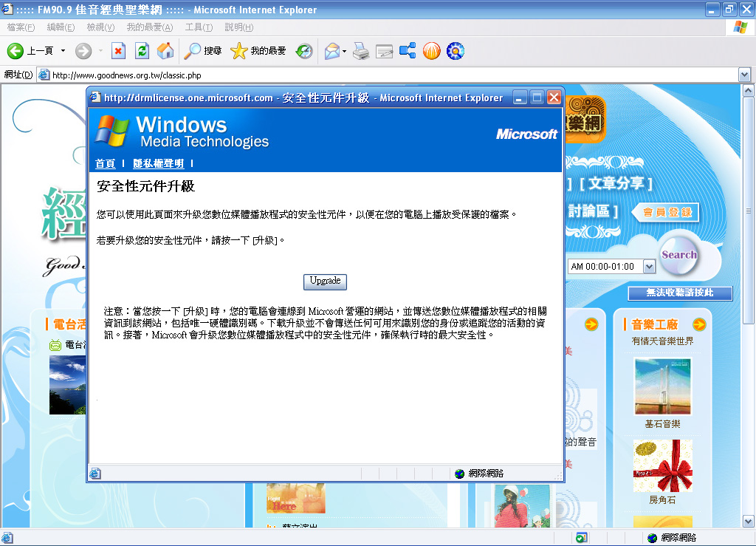Screen dimensions: 756x546
Task: Stop loading with the red X toolbar icon
Action: coord(118,51)
